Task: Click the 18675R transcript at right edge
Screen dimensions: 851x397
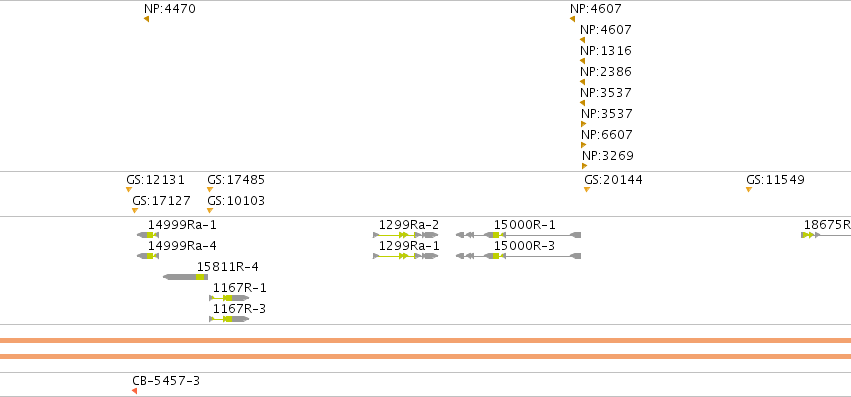Action: tap(826, 235)
